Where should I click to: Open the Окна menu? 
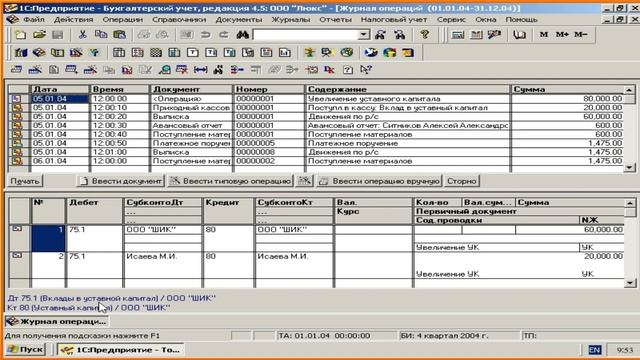pos(486,20)
